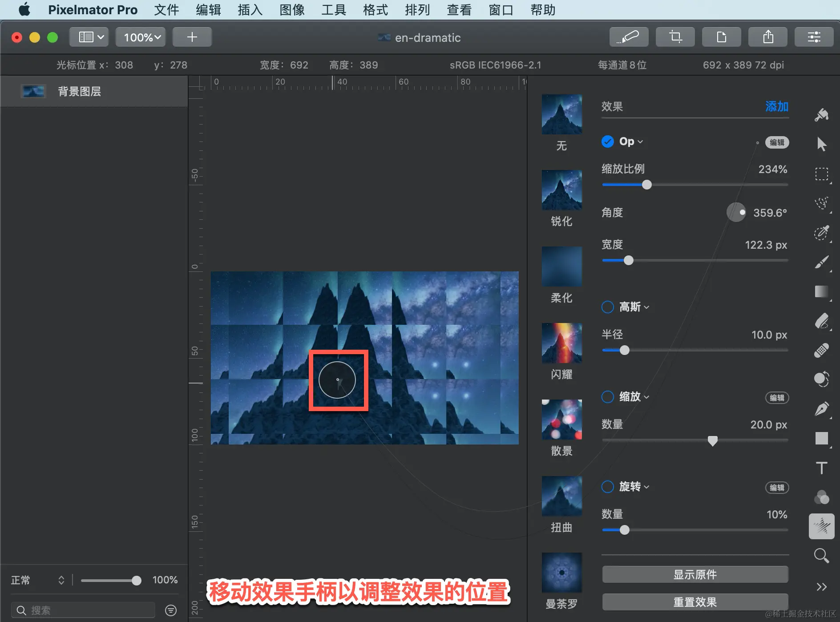Click the 半径 slider handle
This screenshot has height=622, width=840.
pyautogui.click(x=625, y=350)
